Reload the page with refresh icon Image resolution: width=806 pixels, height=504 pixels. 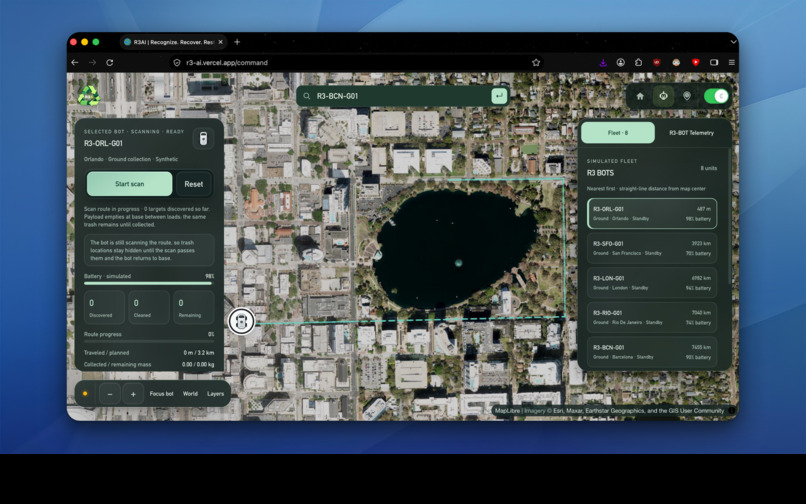109,63
